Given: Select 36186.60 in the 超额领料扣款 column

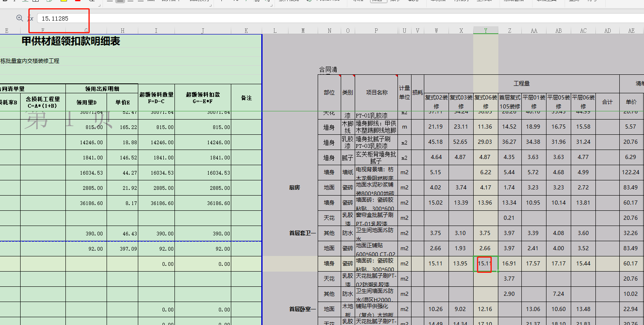Looking at the screenshot, I should 203,203.
